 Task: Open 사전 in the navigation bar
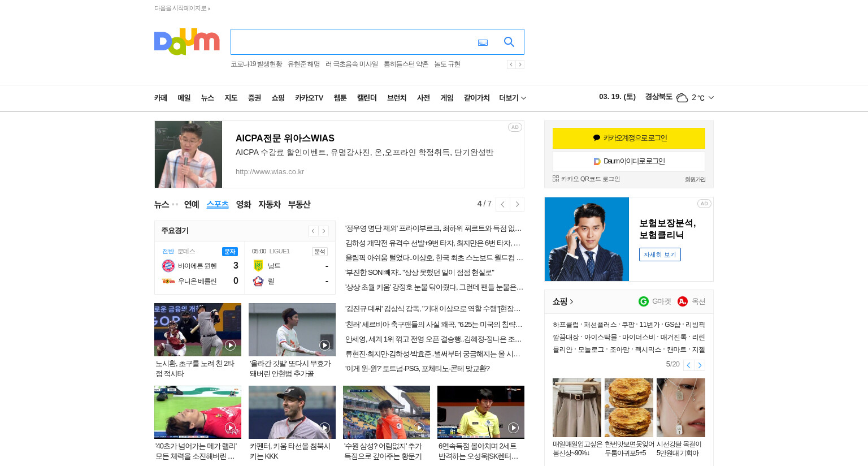[x=423, y=98]
